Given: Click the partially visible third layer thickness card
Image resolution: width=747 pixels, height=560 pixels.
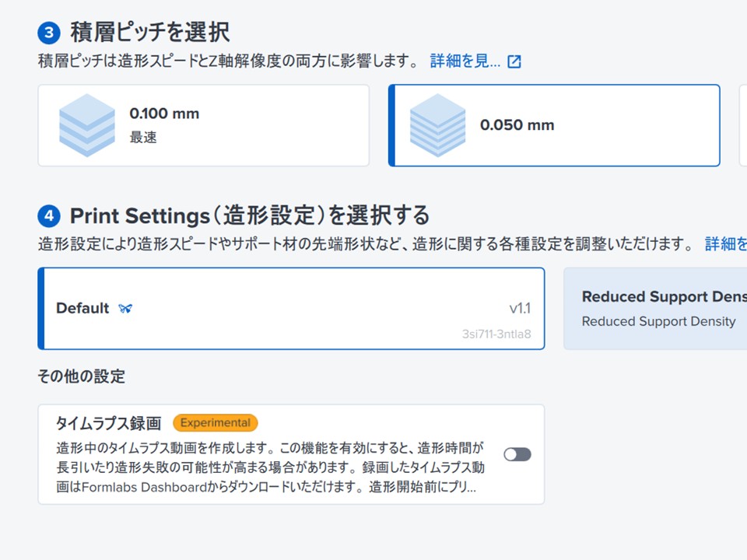Looking at the screenshot, I should click(743, 125).
